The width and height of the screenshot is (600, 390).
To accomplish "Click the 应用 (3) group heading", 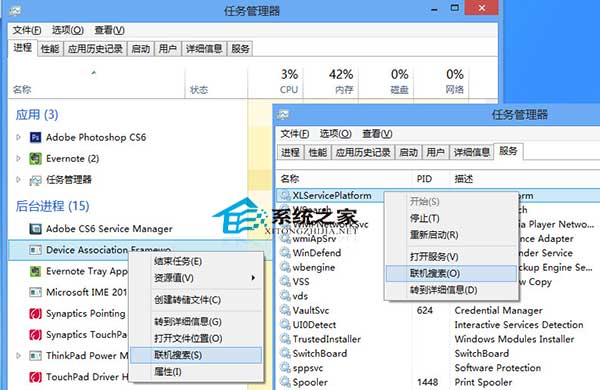I will coord(37,114).
